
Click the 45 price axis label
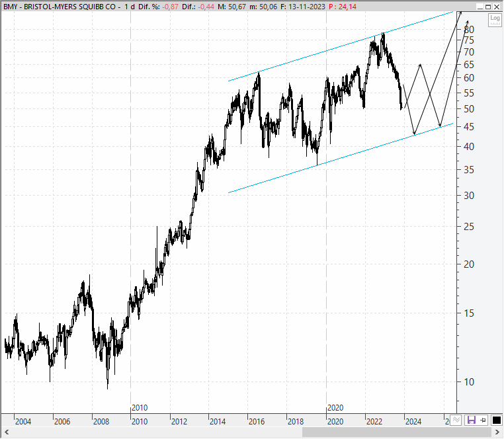click(469, 127)
